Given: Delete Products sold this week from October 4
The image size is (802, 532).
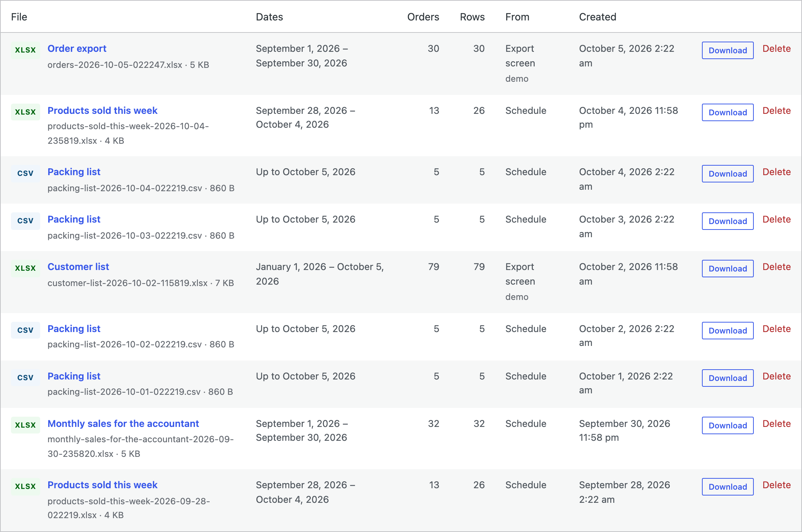Looking at the screenshot, I should [x=776, y=111].
